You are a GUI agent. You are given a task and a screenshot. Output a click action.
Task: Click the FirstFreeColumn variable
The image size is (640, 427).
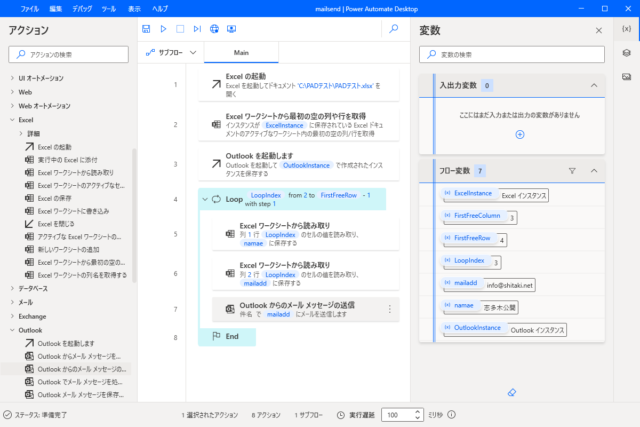(477, 216)
